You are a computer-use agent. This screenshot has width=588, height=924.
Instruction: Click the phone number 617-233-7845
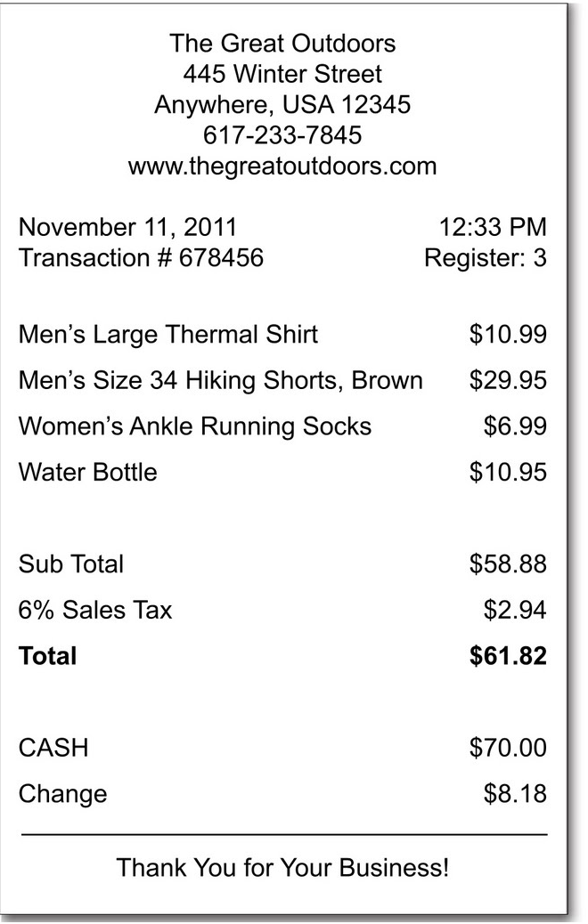tap(282, 135)
